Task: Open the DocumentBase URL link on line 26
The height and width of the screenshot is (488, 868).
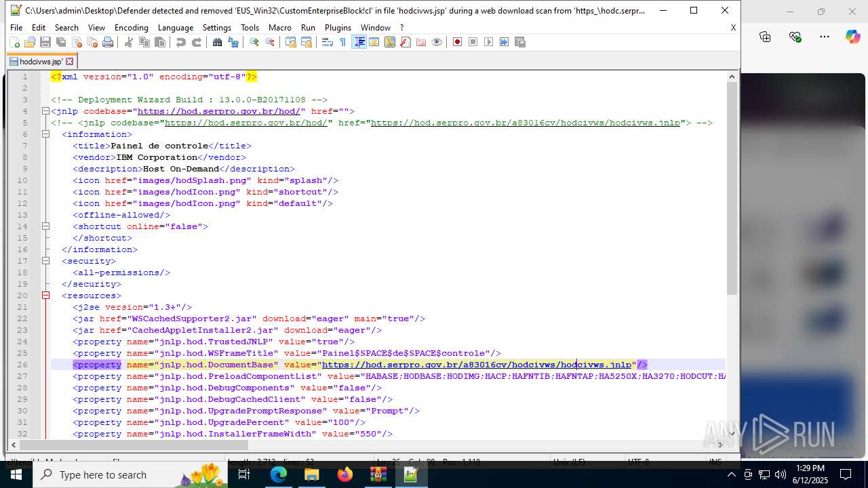Action: click(476, 365)
